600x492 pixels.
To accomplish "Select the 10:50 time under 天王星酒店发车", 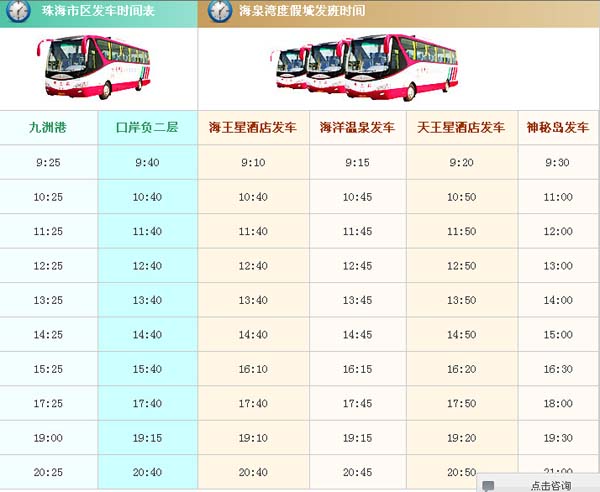I will (462, 197).
